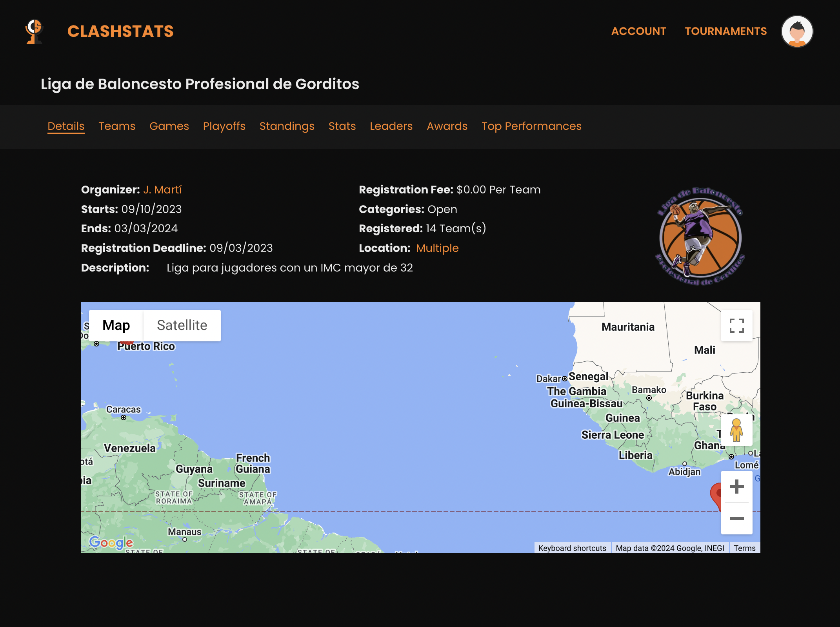Open the Teams tab
The image size is (840, 627).
click(x=117, y=126)
